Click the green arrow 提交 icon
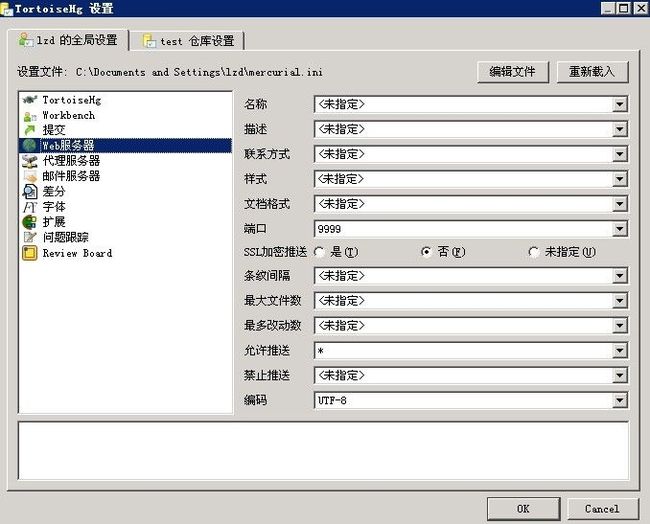Screen dimensions: 650x524 point(29,130)
